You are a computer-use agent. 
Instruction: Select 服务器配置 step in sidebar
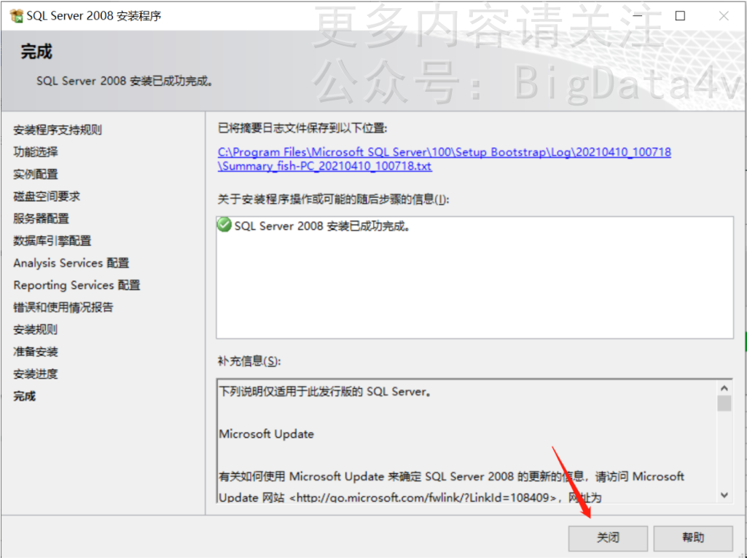[x=41, y=218]
